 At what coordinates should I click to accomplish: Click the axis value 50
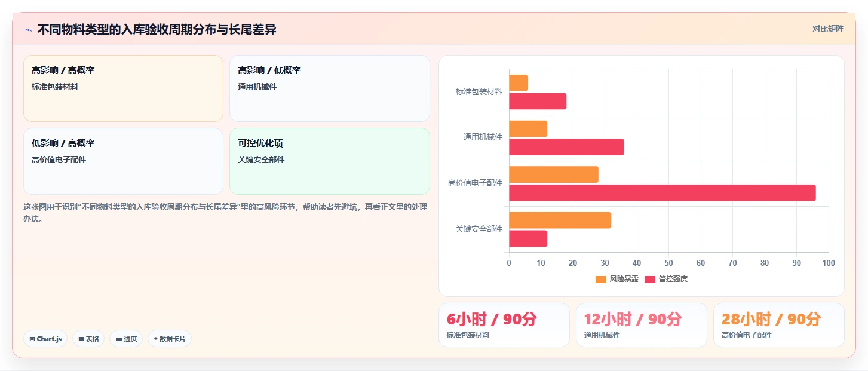tap(668, 263)
